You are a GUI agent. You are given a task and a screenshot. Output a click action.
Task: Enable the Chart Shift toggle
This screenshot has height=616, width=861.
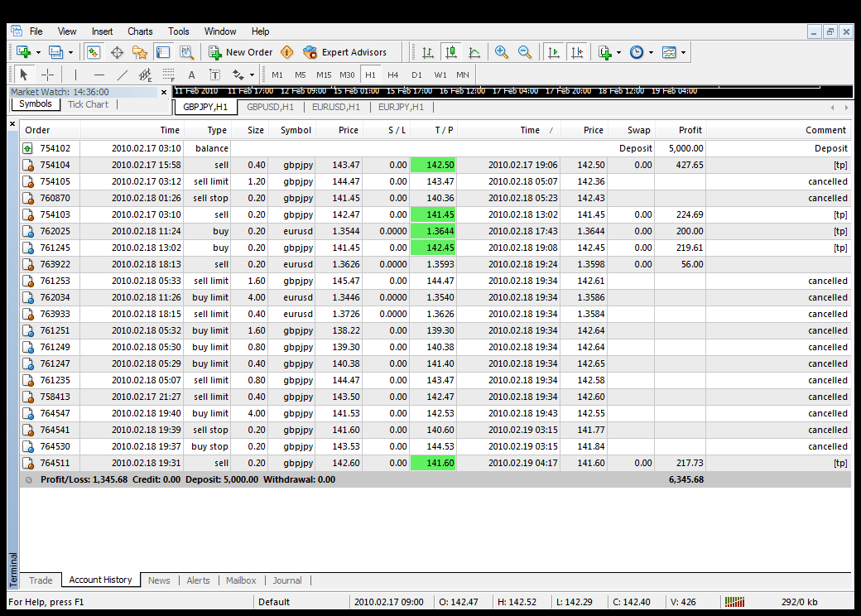577,52
